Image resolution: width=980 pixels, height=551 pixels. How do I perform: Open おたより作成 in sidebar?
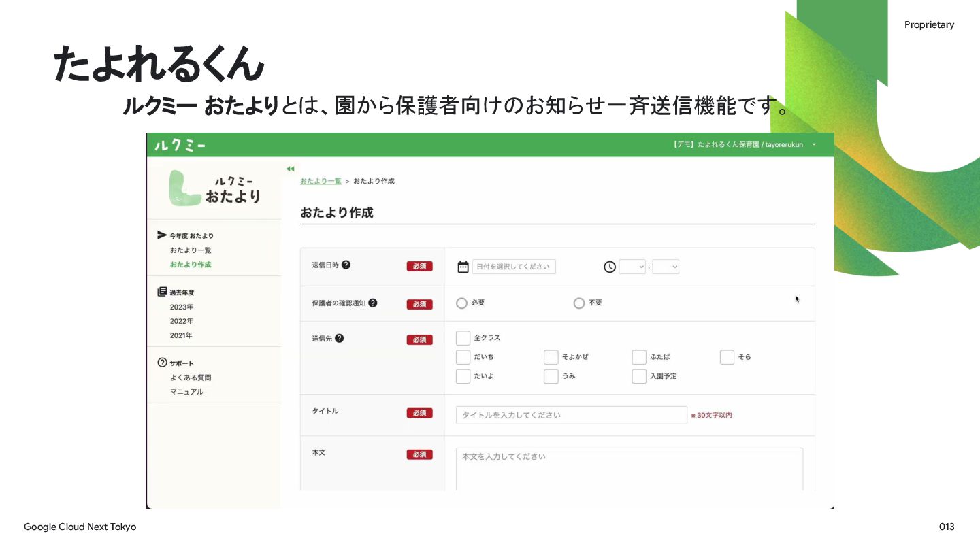191,265
